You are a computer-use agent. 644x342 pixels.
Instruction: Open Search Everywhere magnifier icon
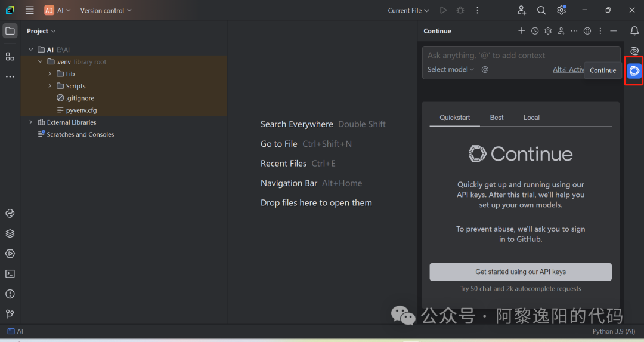[541, 10]
